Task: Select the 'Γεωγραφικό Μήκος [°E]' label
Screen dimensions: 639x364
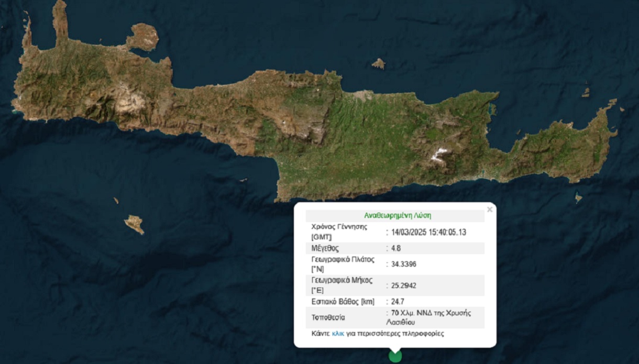Action: [342, 285]
